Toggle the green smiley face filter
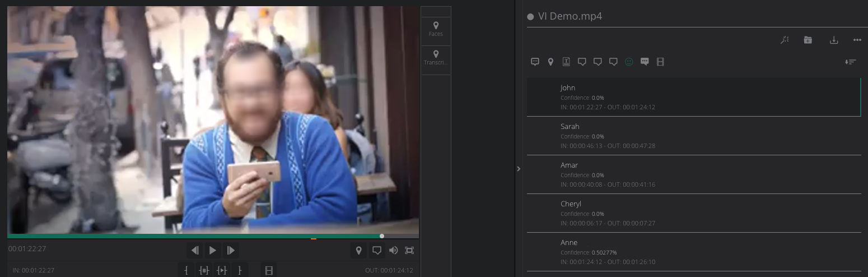Image resolution: width=868 pixels, height=277 pixels. tap(629, 62)
